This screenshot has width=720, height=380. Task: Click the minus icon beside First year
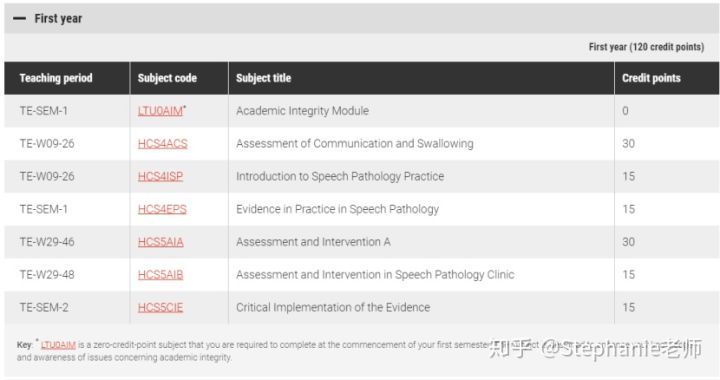click(x=19, y=19)
